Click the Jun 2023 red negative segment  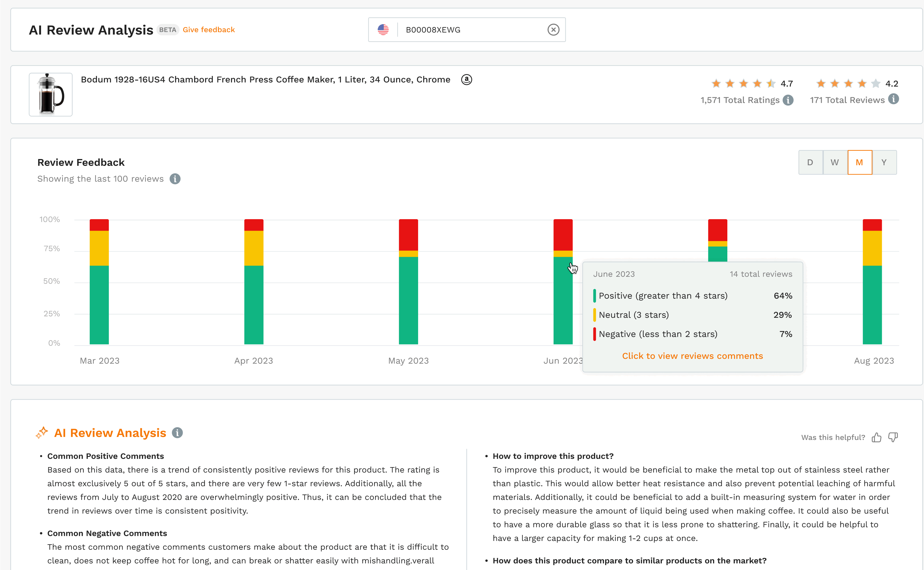tap(563, 235)
